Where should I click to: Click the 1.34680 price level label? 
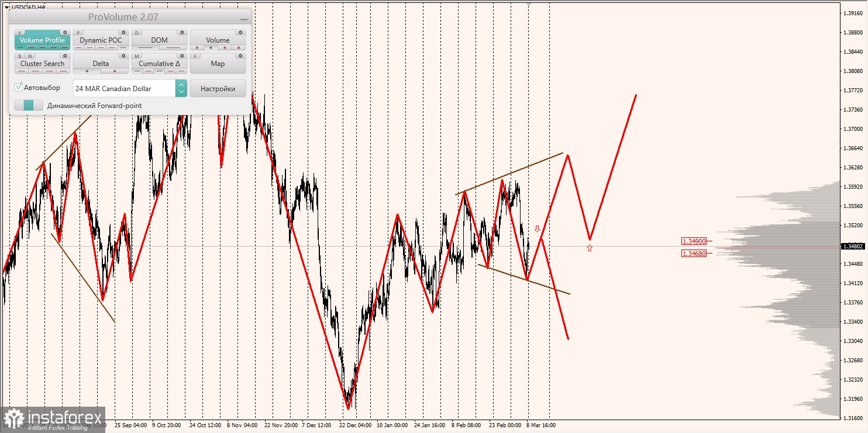coord(694,253)
